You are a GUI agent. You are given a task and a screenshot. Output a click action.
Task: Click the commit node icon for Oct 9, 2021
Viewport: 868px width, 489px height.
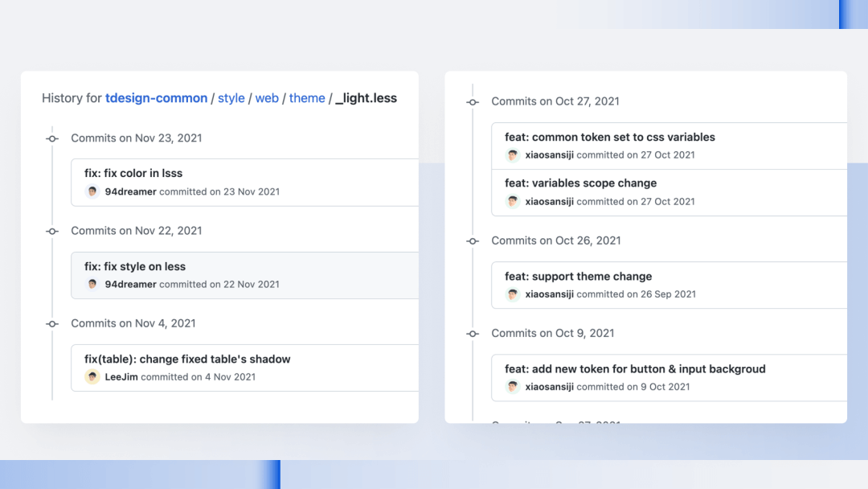pos(473,334)
